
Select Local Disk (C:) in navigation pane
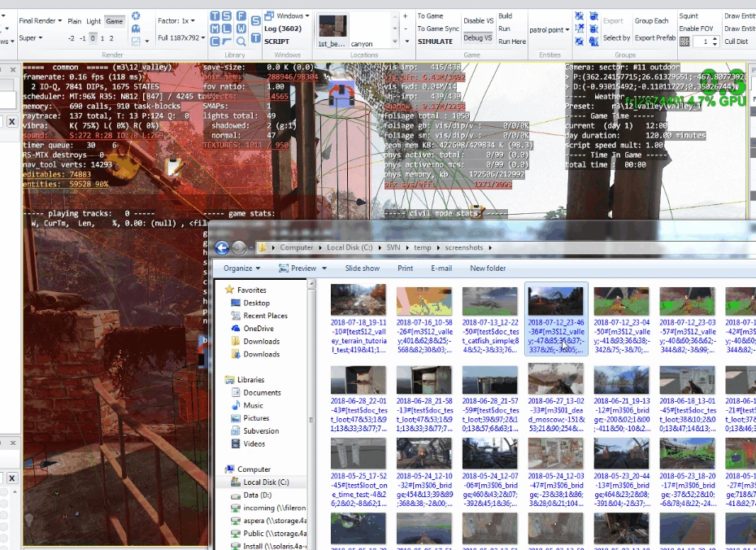pyautogui.click(x=266, y=482)
